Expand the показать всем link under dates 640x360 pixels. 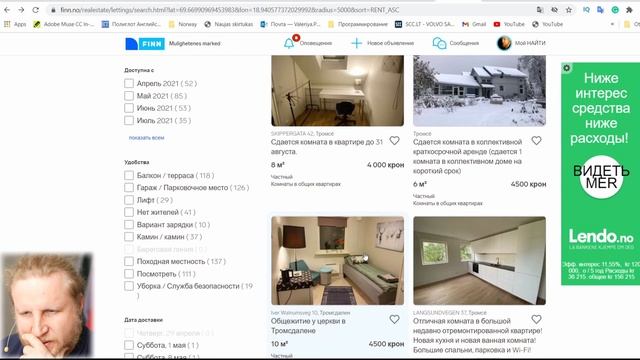(147, 138)
